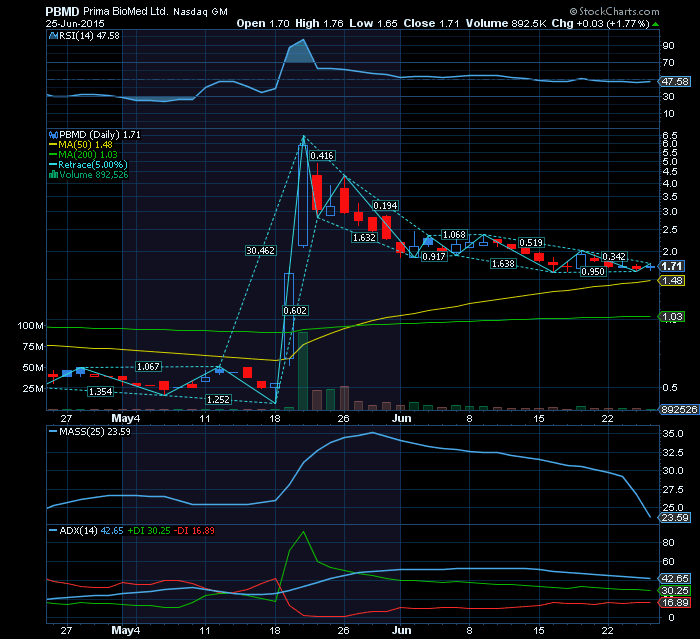Click the 1.632 retrace label
Viewport: 700px width, 639px height.
coord(364,238)
